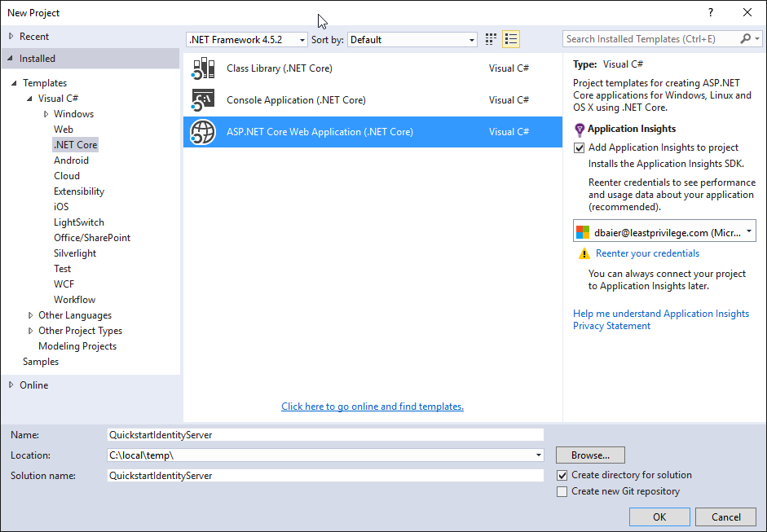This screenshot has height=532, width=767.
Task: Open the .NET Framework version dropdown
Action: click(x=246, y=40)
